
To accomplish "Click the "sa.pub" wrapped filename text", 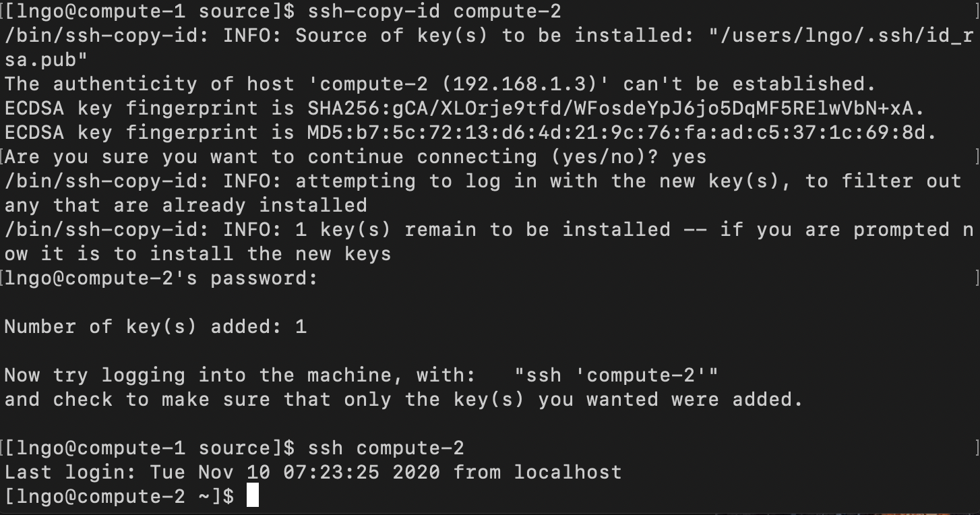I will 46,60.
